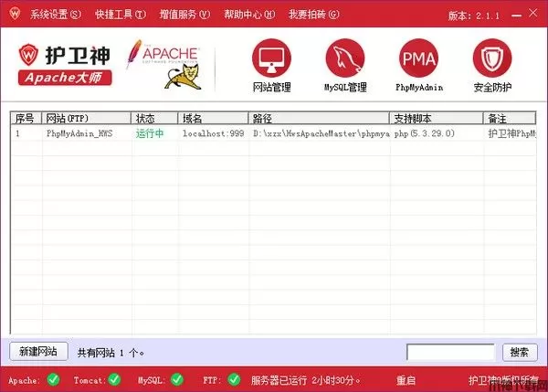Click the 搜索 button
The image size is (548, 392).
tap(520, 352)
